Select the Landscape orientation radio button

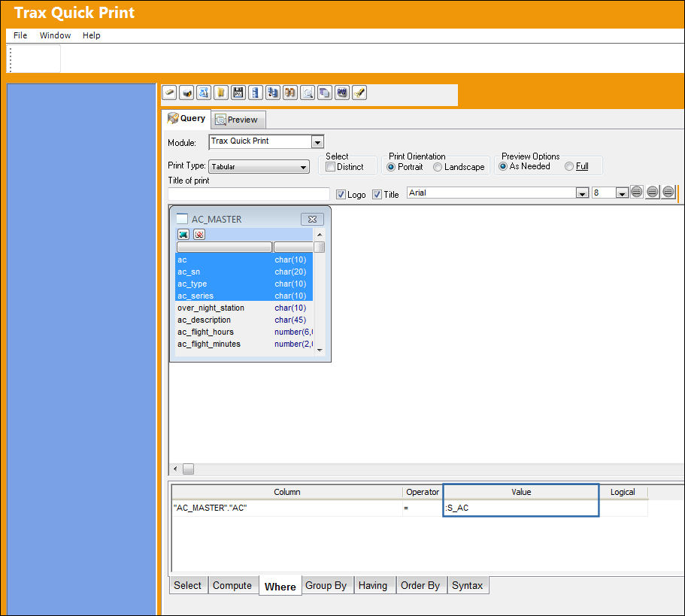(438, 167)
